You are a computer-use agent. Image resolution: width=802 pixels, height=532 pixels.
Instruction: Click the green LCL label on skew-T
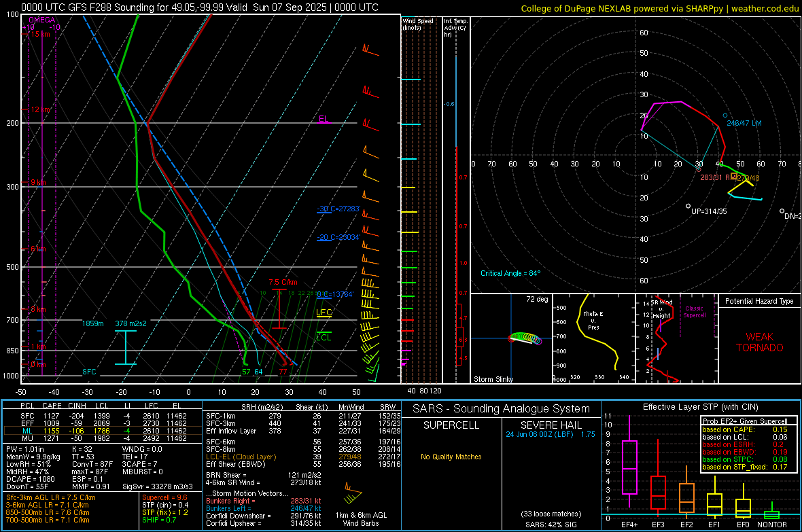(324, 337)
